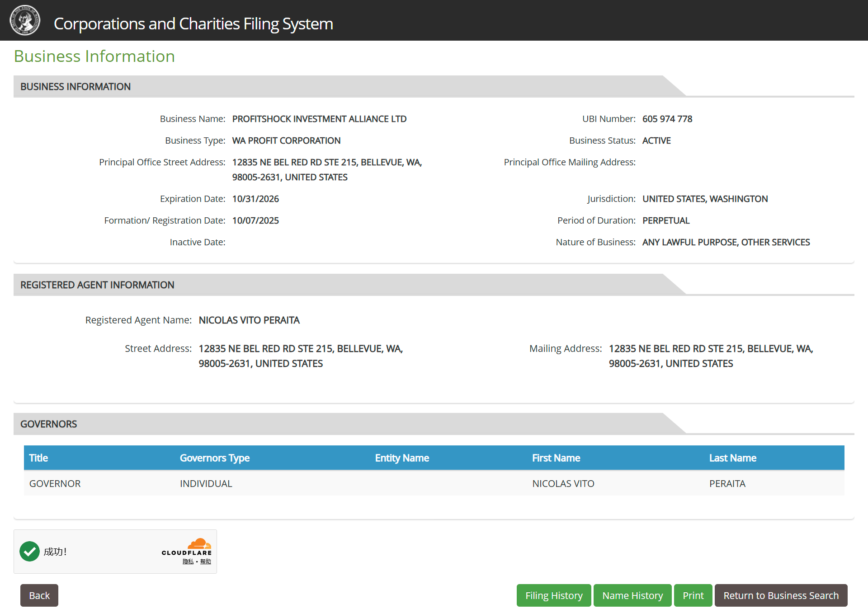Click ANY LAWFUL PURPOSE, OTHER SERVICES value
Image resolution: width=868 pixels, height=613 pixels.
pyautogui.click(x=726, y=242)
